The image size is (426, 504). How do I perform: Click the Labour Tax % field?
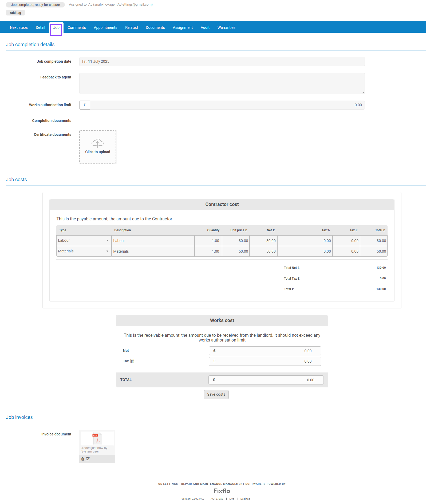click(x=305, y=241)
